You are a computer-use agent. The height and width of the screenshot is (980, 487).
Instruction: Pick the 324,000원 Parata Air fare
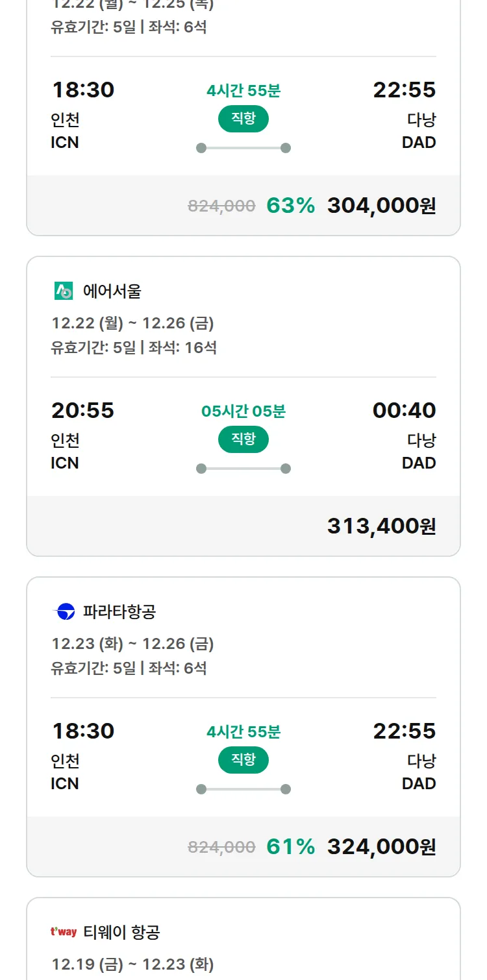point(381,847)
